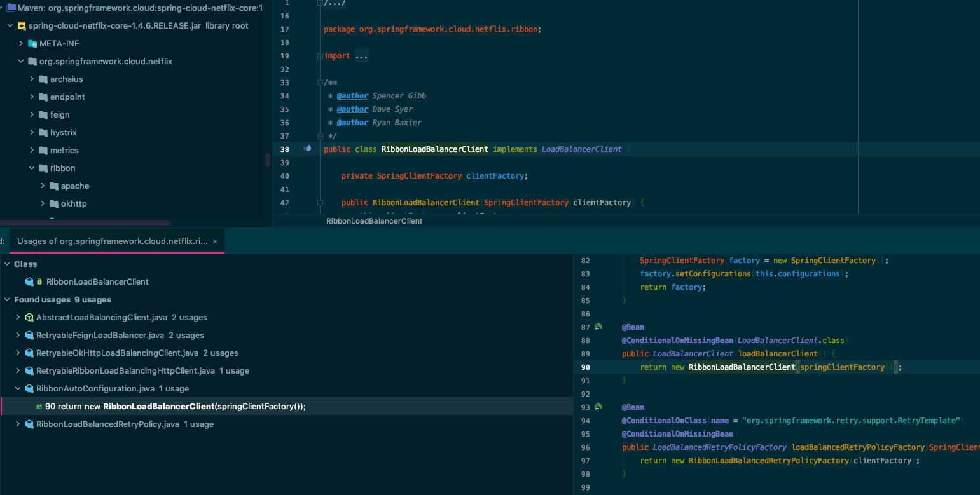Screen dimensions: 980x495
Task: Click the RetryableFeignLoadBalancer.java file icon
Action: pyautogui.click(x=29, y=335)
